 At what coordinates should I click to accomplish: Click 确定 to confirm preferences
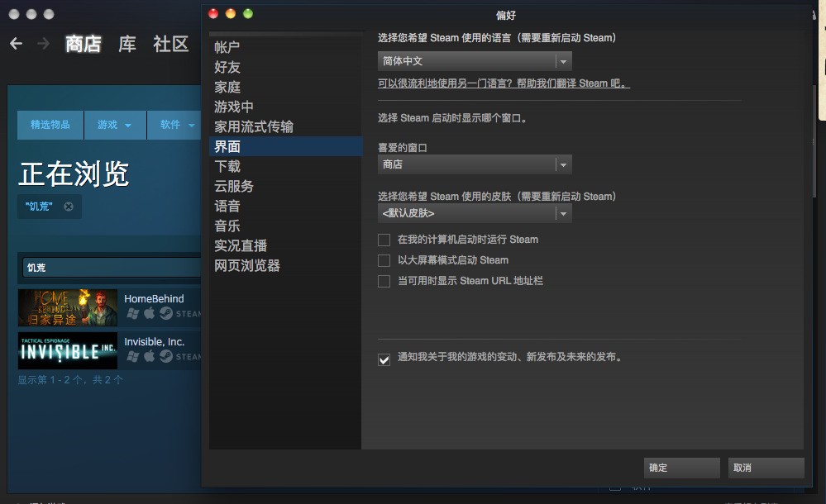point(681,468)
